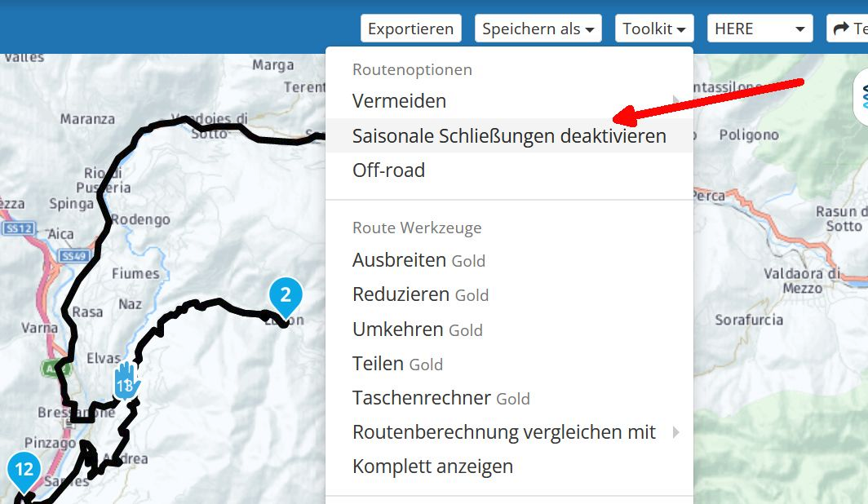
Task: Click waypoint marker number 12
Action: pos(24,471)
